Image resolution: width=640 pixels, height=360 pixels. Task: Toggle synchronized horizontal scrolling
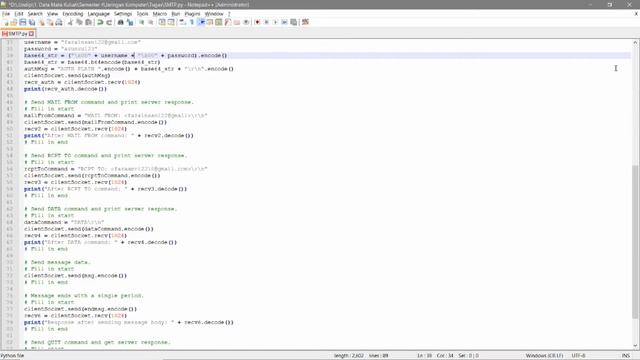(x=171, y=22)
